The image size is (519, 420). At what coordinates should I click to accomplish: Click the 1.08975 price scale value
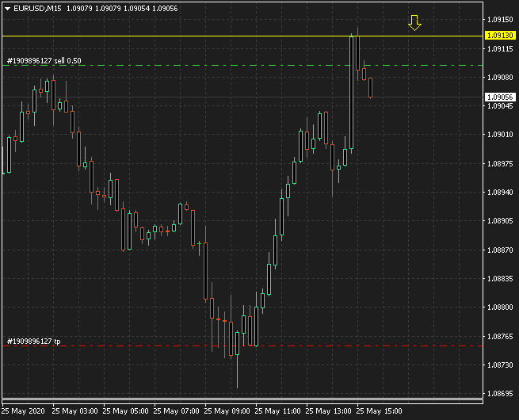(500, 163)
